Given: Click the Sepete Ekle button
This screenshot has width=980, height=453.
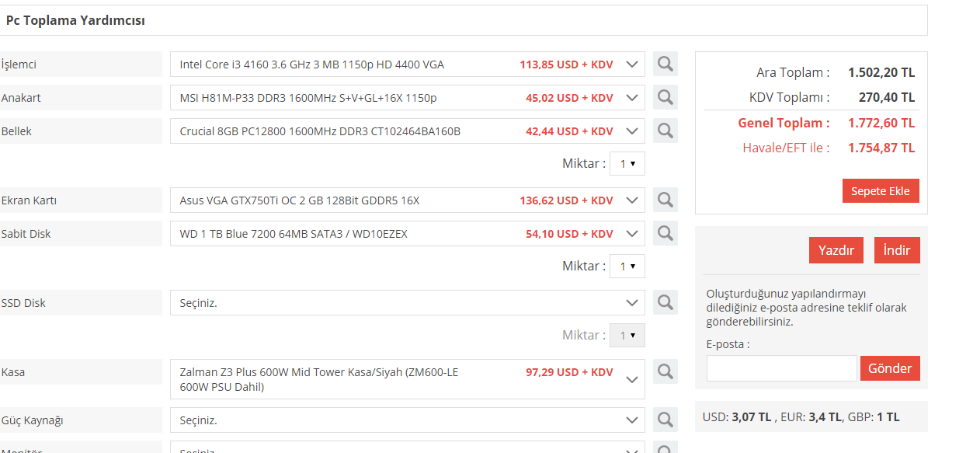Looking at the screenshot, I should [x=881, y=191].
